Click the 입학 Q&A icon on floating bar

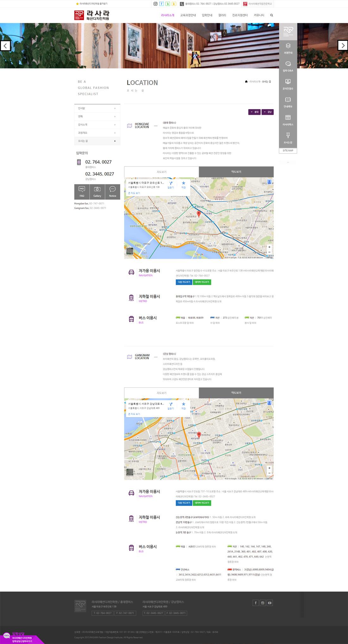pyautogui.click(x=288, y=67)
